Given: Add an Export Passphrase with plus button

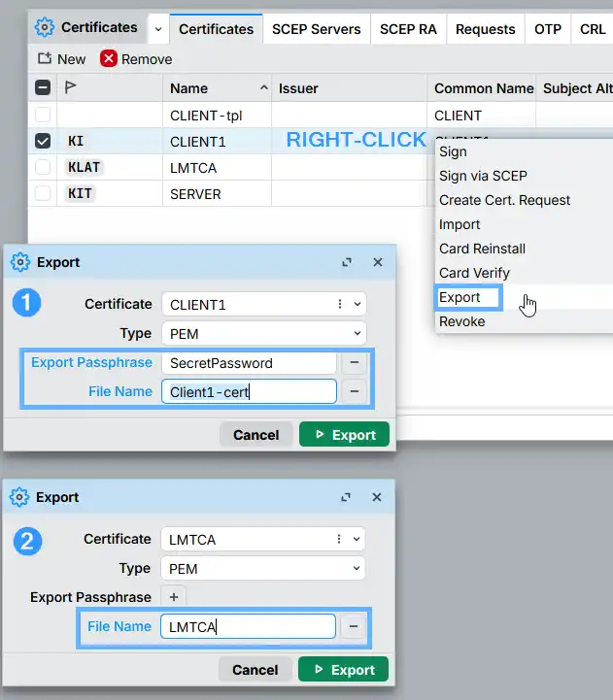Looking at the screenshot, I should point(174,597).
